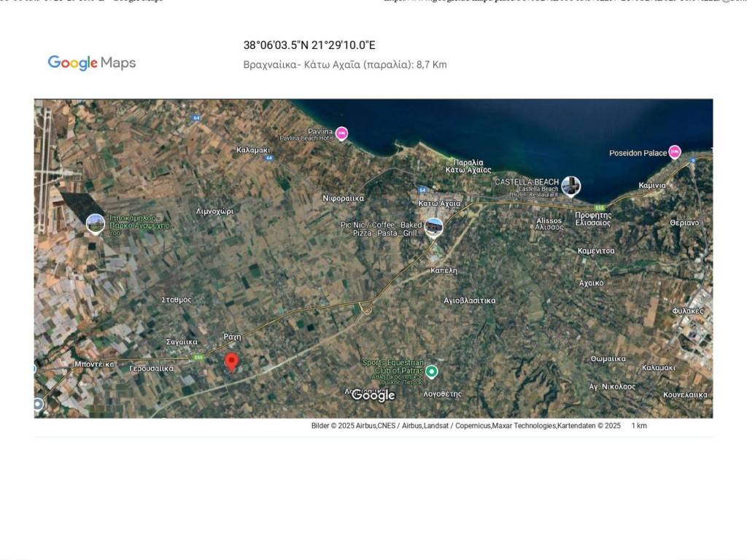Click the red dropped location pin
The image size is (747, 560).
click(x=231, y=362)
